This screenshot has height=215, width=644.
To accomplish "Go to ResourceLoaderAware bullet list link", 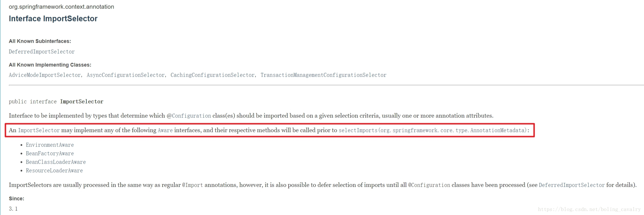I will [54, 171].
